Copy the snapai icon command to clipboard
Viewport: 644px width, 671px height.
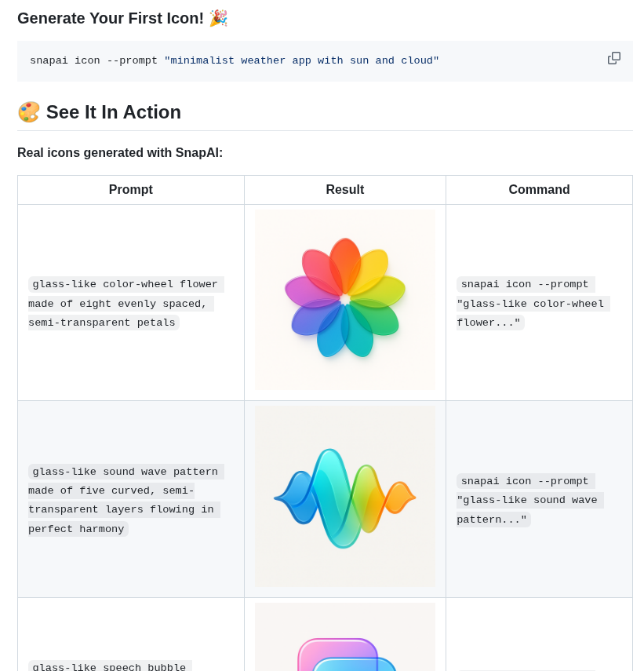pos(613,58)
